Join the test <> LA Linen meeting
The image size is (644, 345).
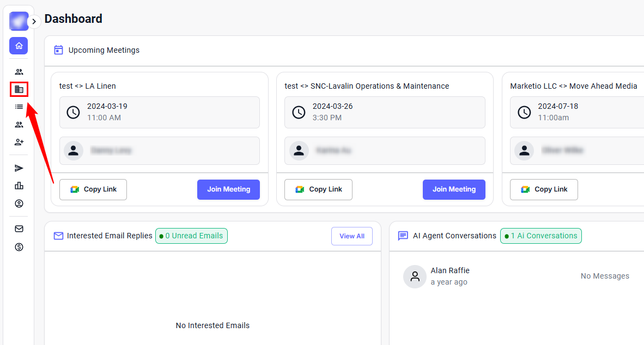pos(228,189)
